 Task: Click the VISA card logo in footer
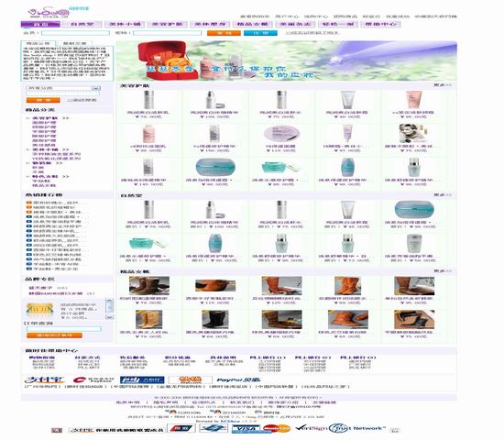[247, 429]
